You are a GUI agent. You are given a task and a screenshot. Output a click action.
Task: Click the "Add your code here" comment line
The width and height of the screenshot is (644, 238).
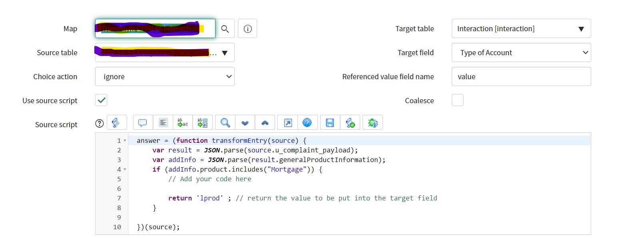[210, 179]
